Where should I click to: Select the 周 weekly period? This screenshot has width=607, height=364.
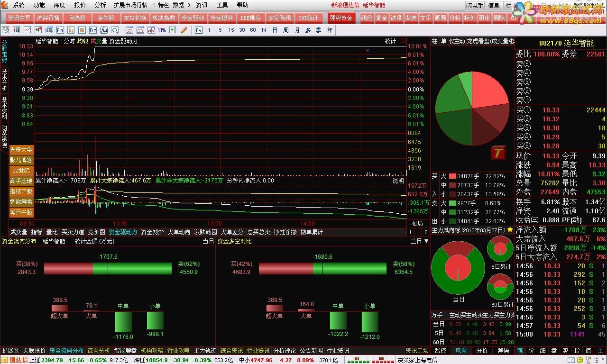(x=286, y=30)
